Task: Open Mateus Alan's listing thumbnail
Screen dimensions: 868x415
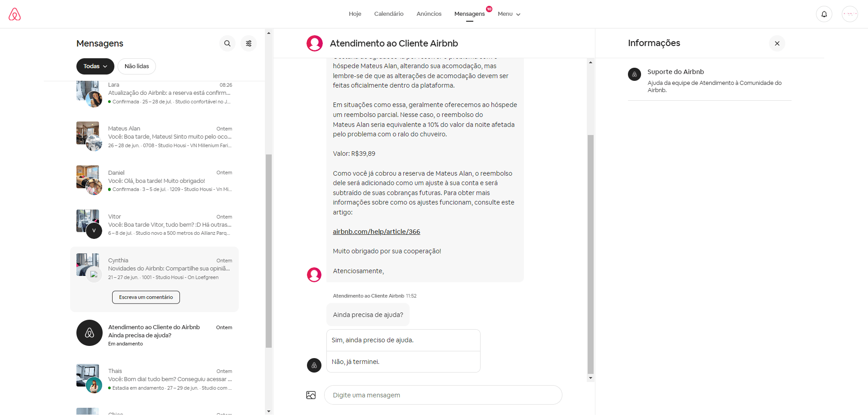Action: point(87,132)
